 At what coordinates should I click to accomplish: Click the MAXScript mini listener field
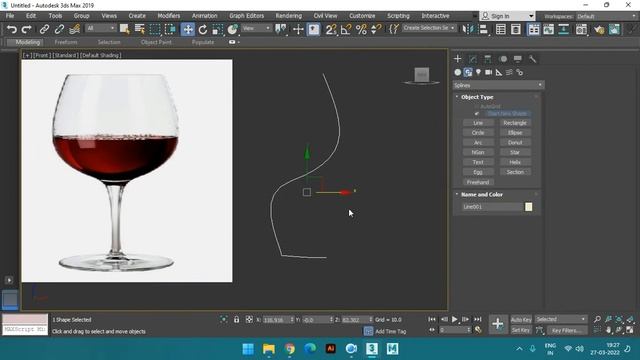25,329
